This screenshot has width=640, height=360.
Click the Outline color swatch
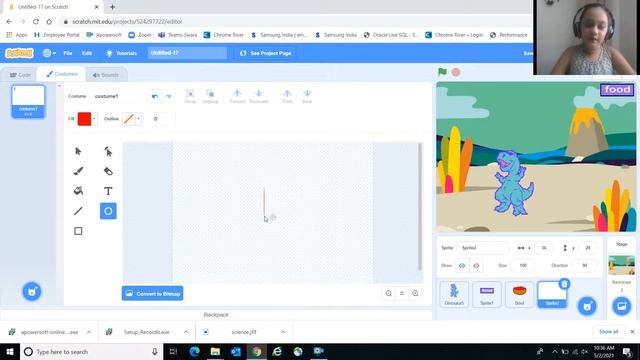coord(129,119)
